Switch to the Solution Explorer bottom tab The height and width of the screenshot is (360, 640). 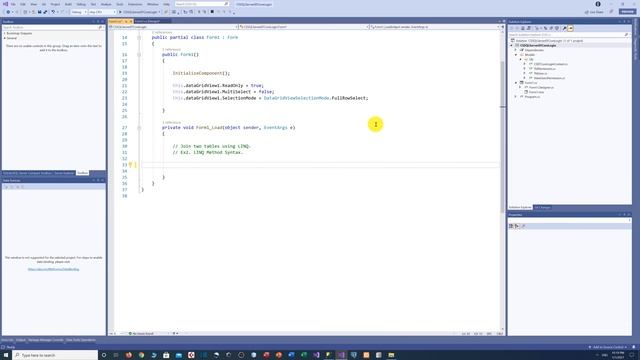[x=520, y=207]
